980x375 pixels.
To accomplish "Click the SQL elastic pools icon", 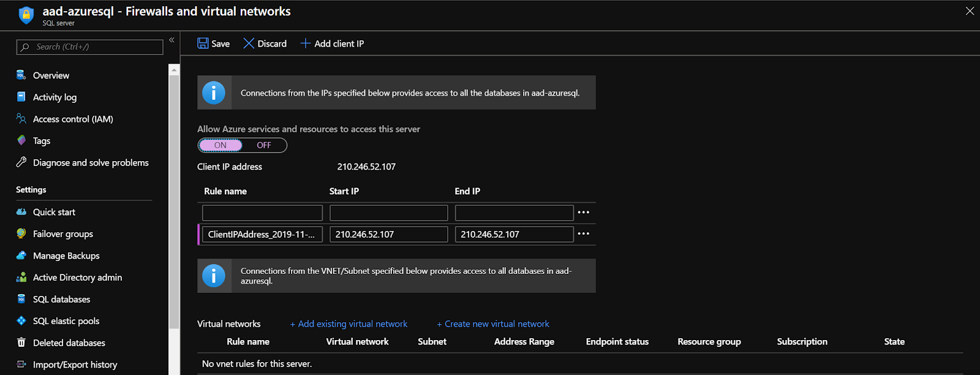I will pos(21,321).
